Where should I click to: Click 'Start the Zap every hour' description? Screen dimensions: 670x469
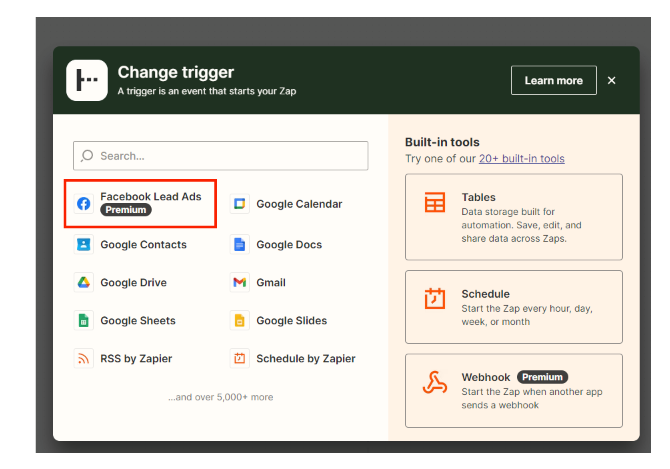click(x=527, y=315)
